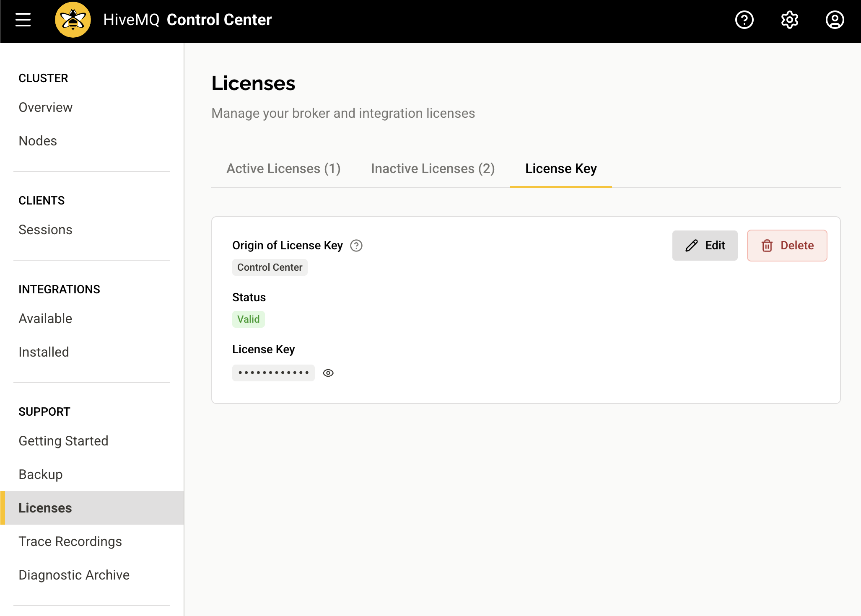The image size is (861, 616).
Task: Click the Valid status badge
Action: [x=249, y=319]
